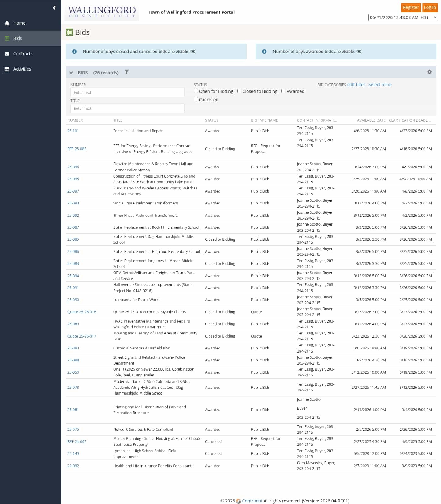Click the 'Glen Masewicz, Buyer' contact cell
Viewport: 441px width, 504px height.
(316, 466)
